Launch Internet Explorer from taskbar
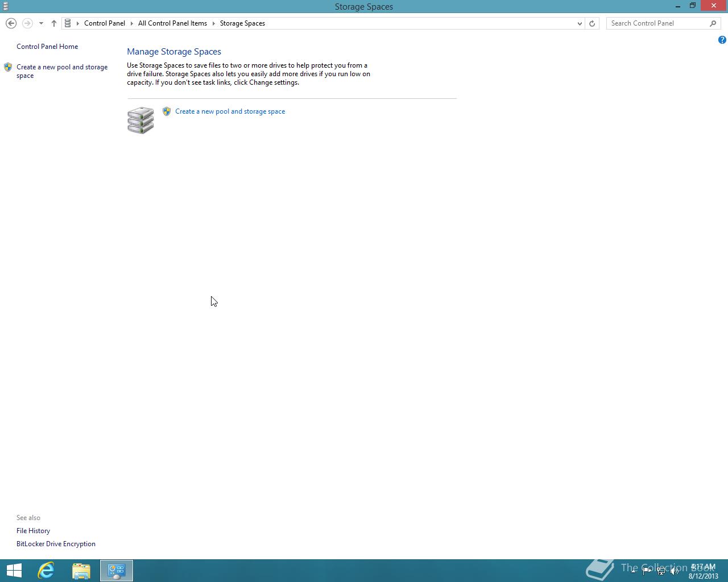Image resolution: width=728 pixels, height=582 pixels. [x=46, y=571]
